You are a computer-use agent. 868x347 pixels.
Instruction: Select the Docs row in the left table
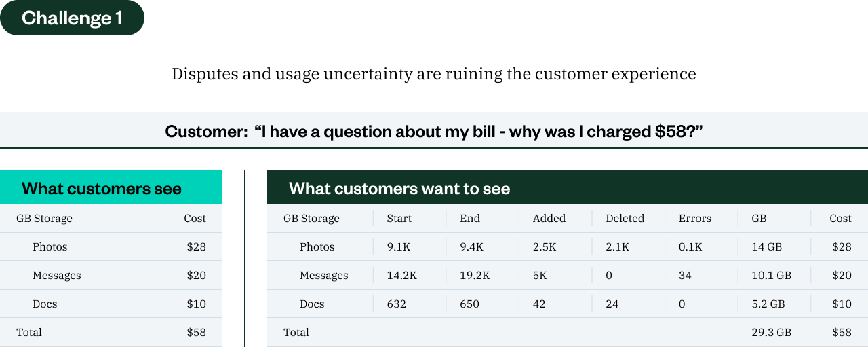click(x=45, y=304)
